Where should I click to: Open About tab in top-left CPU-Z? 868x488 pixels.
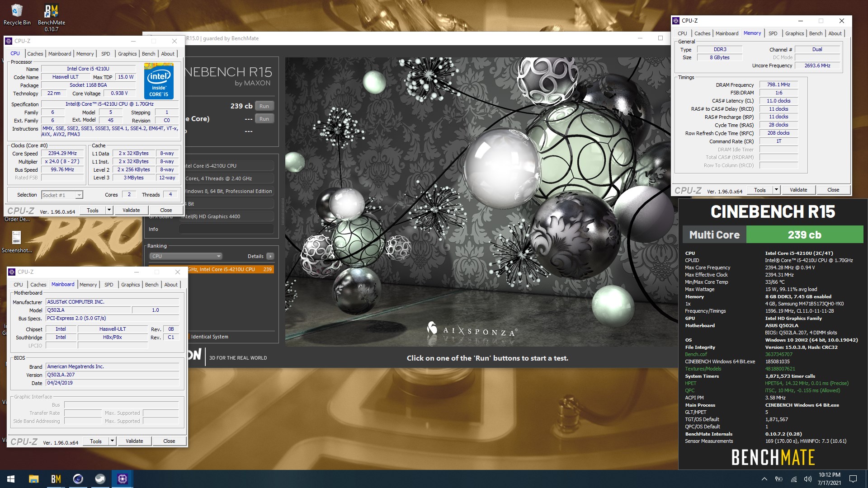tap(168, 54)
